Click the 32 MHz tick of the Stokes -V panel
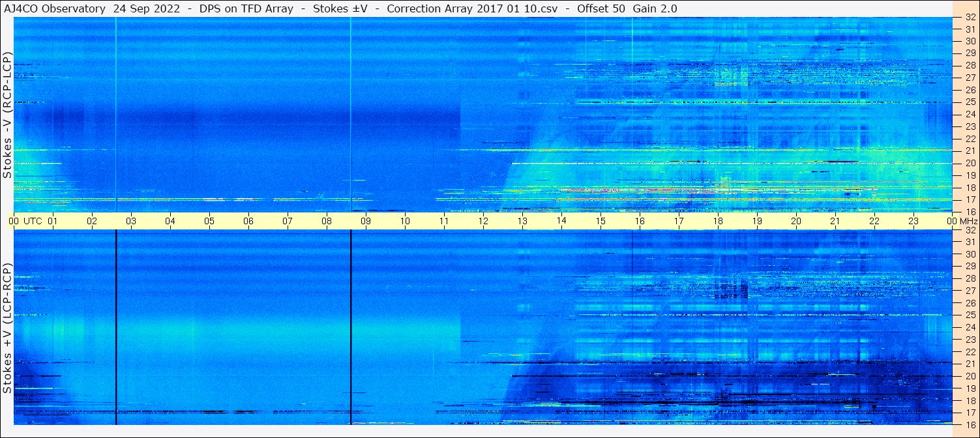This screenshot has width=980, height=438. [970, 18]
